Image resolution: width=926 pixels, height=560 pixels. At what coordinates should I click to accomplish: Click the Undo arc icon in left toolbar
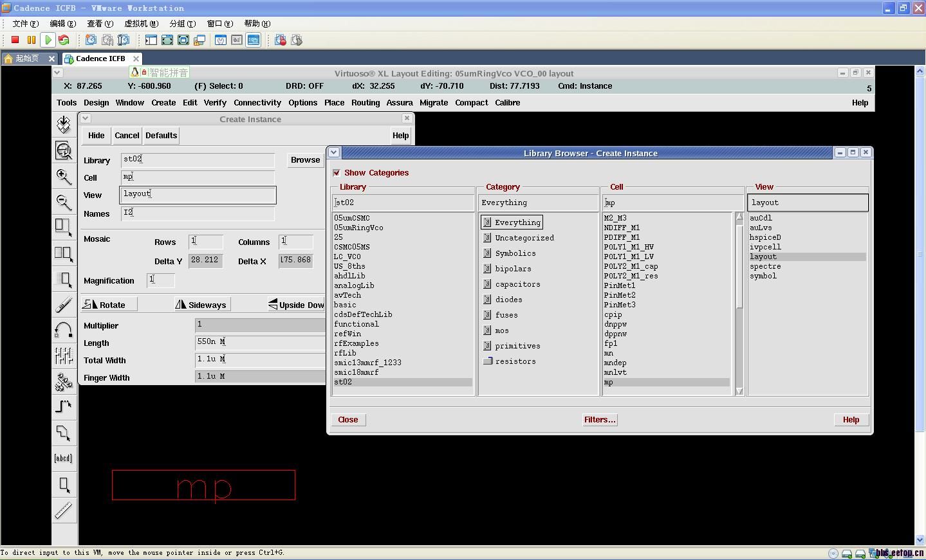(64, 330)
